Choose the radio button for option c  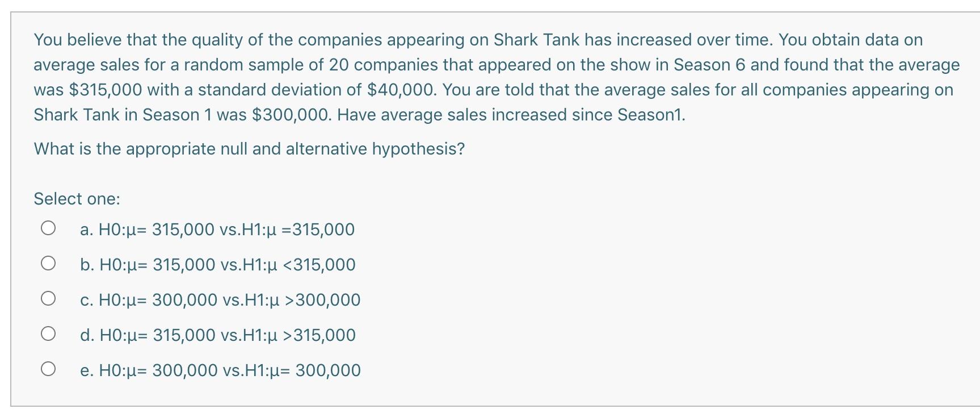point(48,299)
